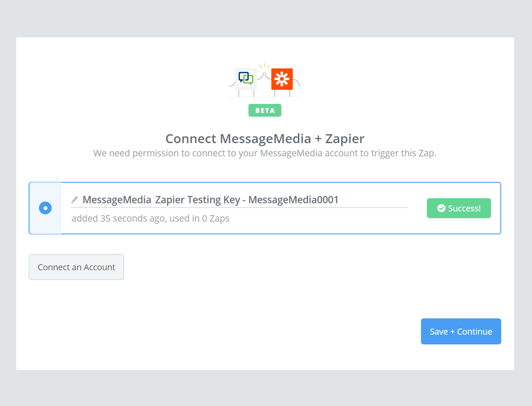Click the 'used in 0 Zaps' text
Viewport: 532px width, 406px height.
point(199,218)
